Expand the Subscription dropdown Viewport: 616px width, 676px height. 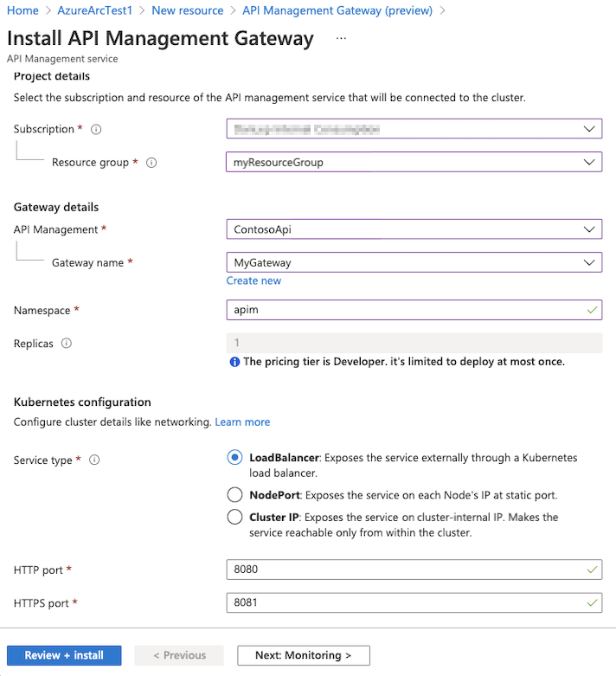coord(414,129)
